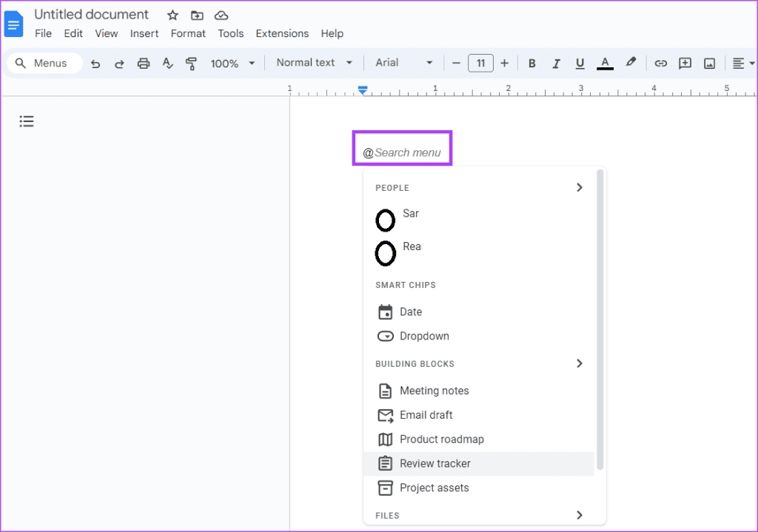Open the Arial font dropdown
Image resolution: width=758 pixels, height=532 pixels.
point(403,63)
